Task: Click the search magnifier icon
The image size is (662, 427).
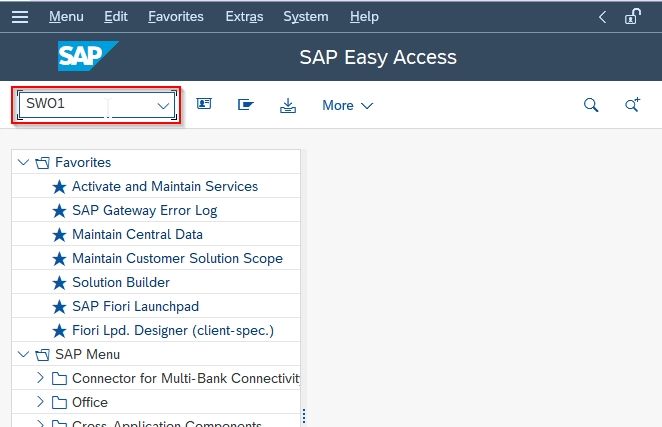Action: pos(591,105)
